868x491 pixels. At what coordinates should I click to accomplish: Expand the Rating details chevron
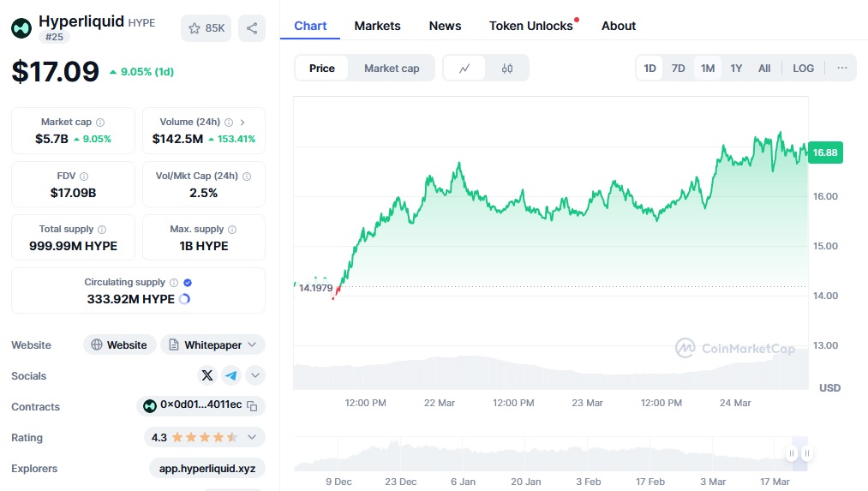(x=252, y=437)
